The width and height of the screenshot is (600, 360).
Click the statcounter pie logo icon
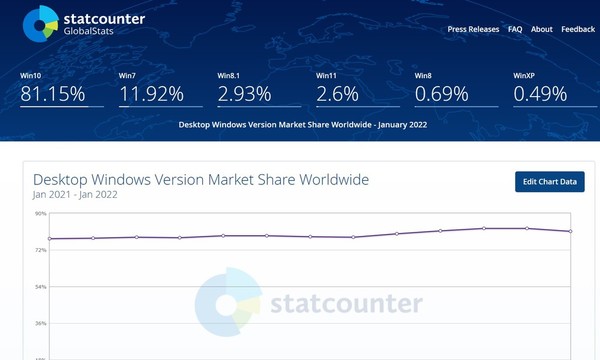pyautogui.click(x=41, y=24)
